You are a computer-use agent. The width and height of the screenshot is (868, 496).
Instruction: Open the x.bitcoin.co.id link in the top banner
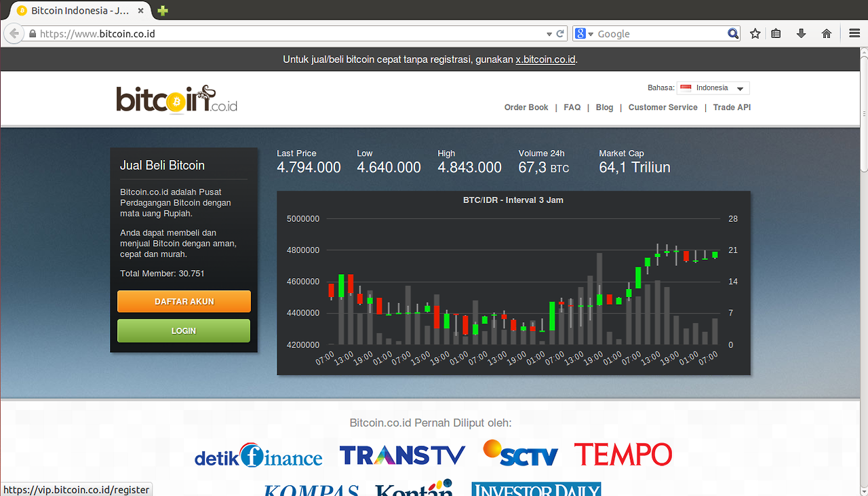coord(546,60)
